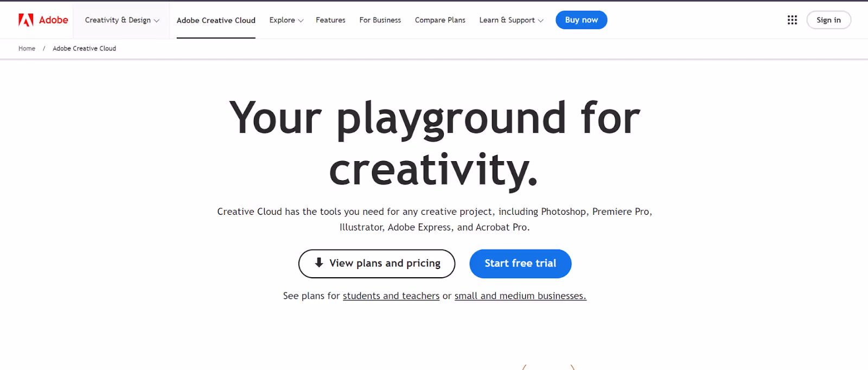Go to For Business page

[x=380, y=20]
